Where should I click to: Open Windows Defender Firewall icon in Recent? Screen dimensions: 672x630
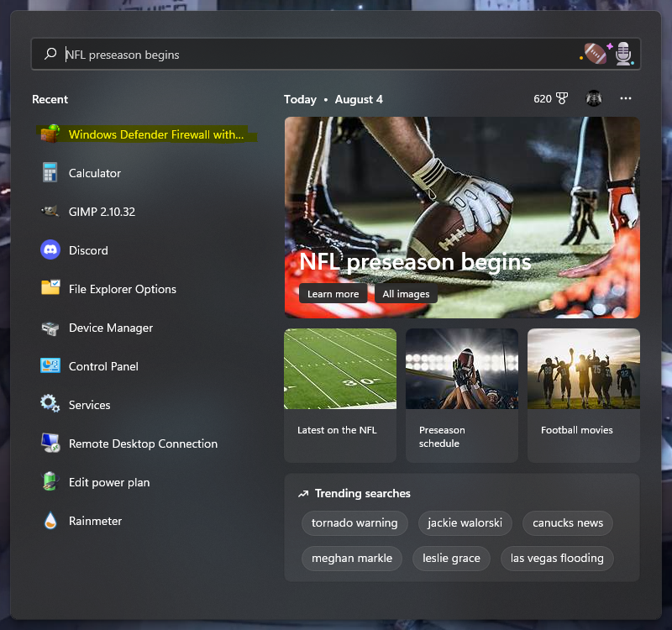point(50,134)
